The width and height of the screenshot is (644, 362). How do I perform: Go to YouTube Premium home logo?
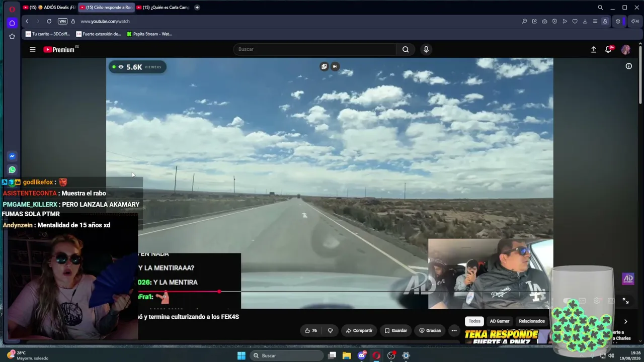59,49
